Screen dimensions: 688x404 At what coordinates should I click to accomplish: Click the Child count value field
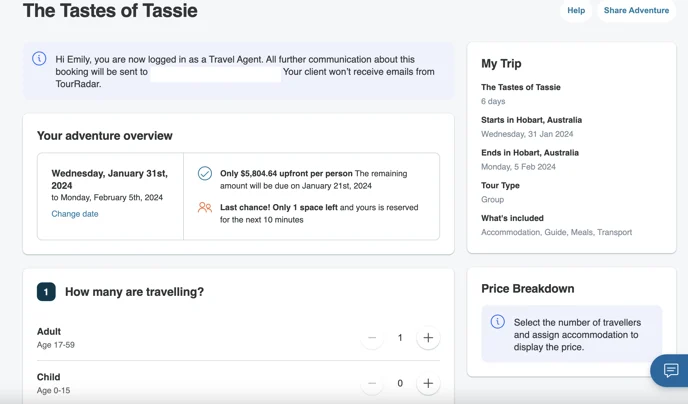coord(400,383)
